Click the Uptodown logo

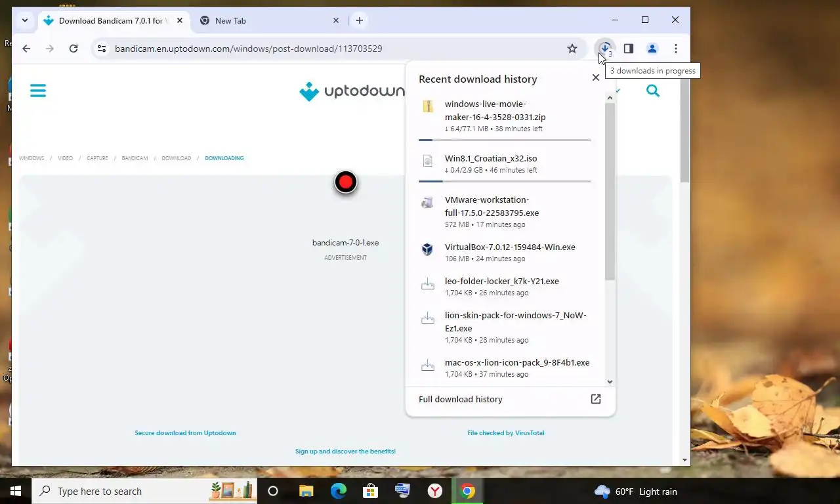pos(352,91)
